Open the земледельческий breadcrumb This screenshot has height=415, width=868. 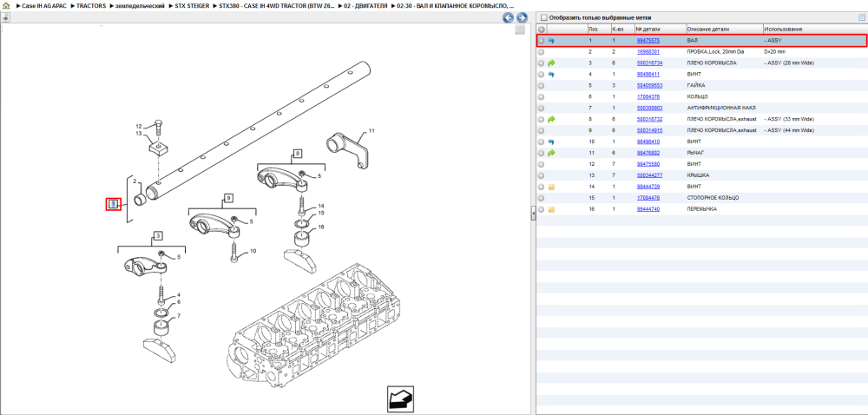click(140, 5)
